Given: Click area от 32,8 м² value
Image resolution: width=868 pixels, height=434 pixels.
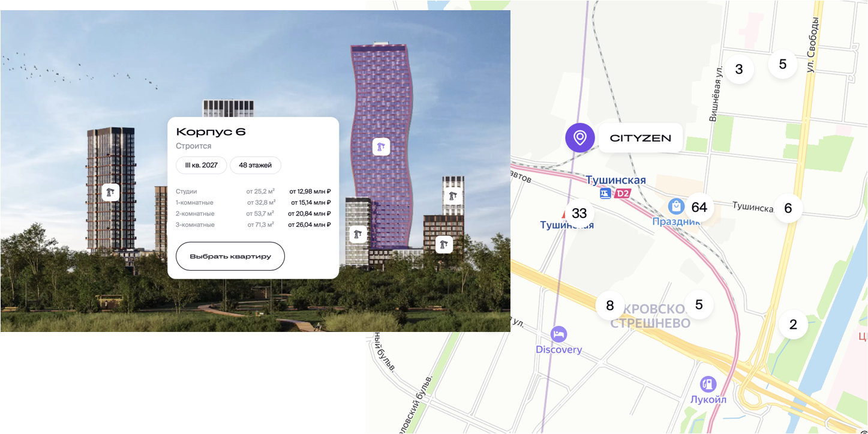Looking at the screenshot, I should coord(260,202).
